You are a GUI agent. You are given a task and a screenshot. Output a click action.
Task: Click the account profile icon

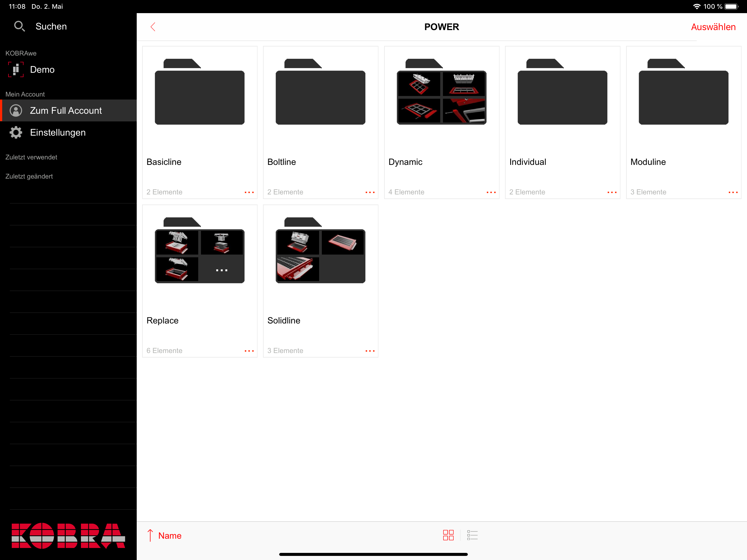pyautogui.click(x=16, y=110)
